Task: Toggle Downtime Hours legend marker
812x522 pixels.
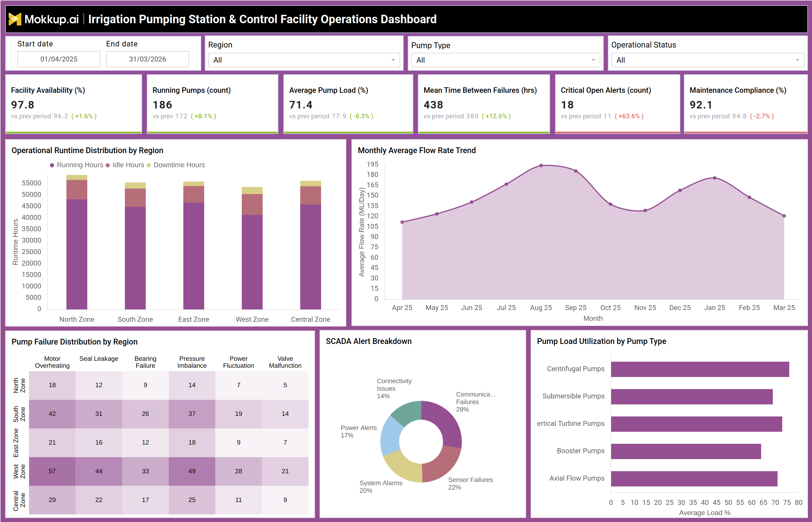Action: pyautogui.click(x=148, y=165)
